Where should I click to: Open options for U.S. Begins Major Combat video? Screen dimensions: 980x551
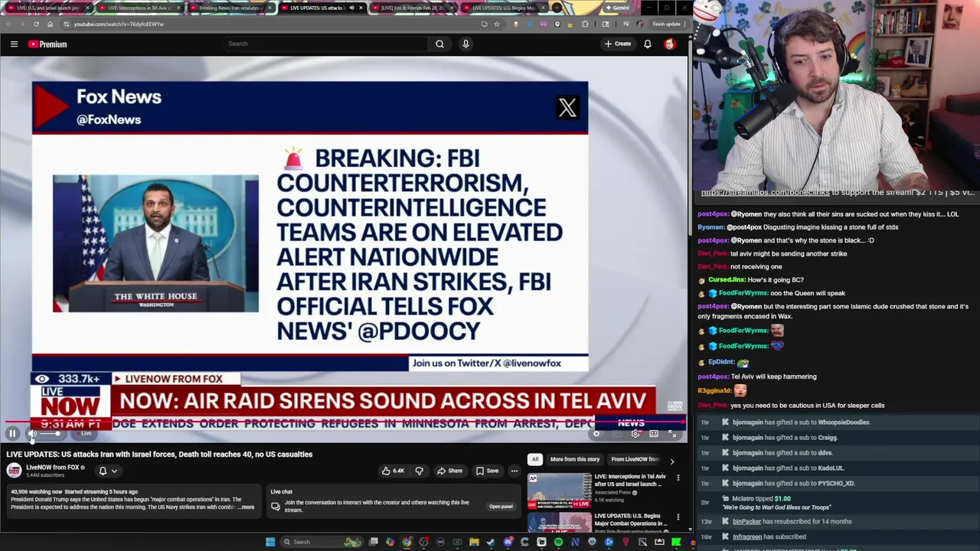coord(678,517)
